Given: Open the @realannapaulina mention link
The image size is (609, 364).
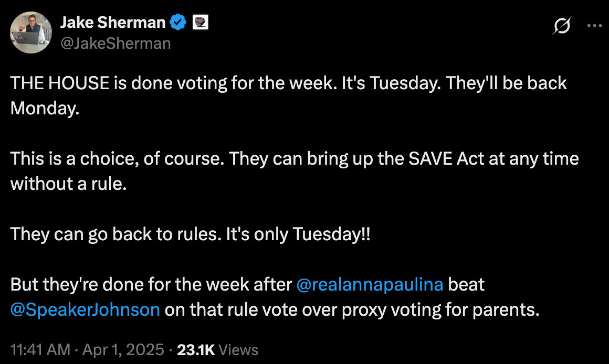Looking at the screenshot, I should (370, 284).
